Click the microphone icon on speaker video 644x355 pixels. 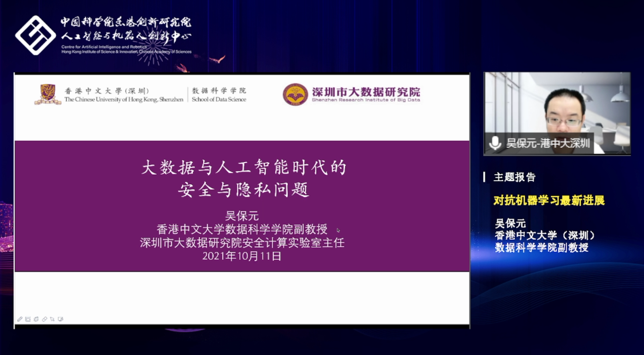click(495, 143)
